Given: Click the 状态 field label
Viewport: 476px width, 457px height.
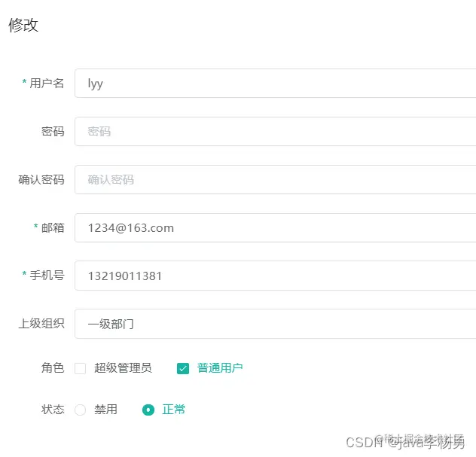Looking at the screenshot, I should pyautogui.click(x=53, y=410).
